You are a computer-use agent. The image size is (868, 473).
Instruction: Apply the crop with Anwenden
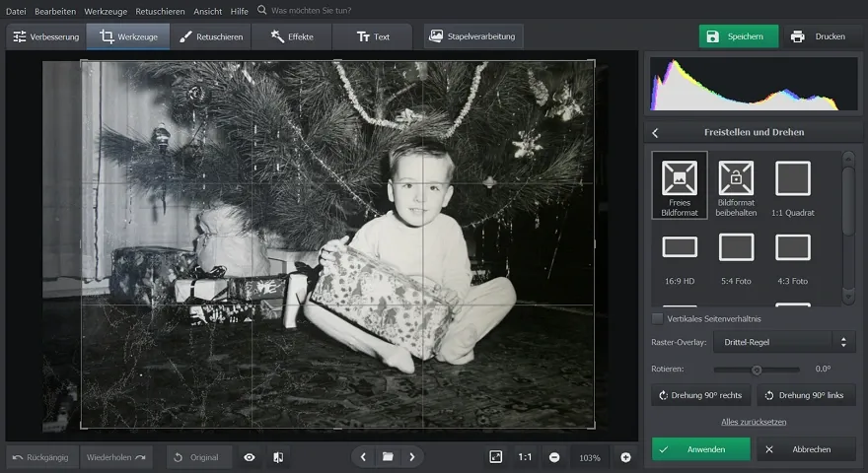[x=701, y=449]
